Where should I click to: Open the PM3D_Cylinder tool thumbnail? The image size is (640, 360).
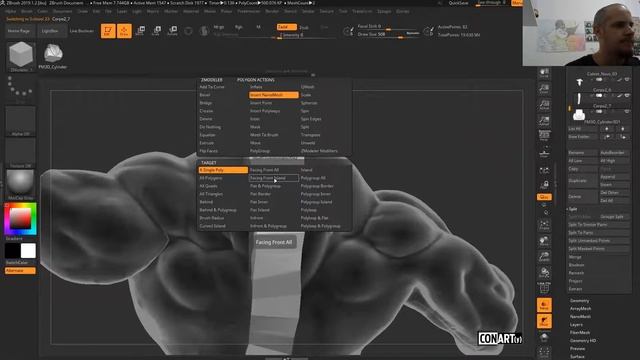click(x=53, y=56)
